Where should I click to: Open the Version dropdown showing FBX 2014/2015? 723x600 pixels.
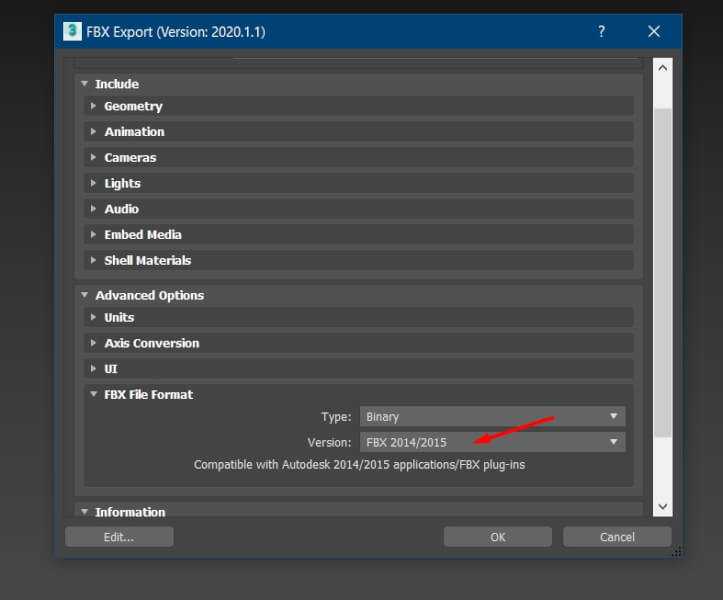pyautogui.click(x=492, y=442)
